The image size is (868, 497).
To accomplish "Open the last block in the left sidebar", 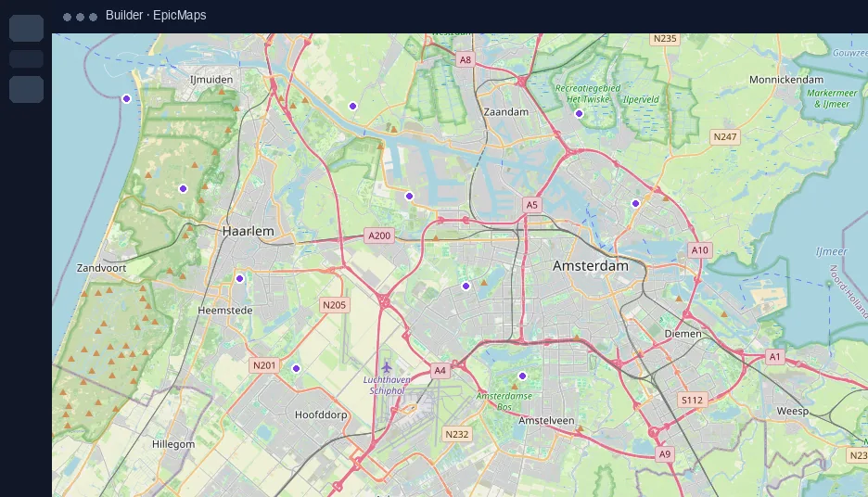I will (27, 89).
